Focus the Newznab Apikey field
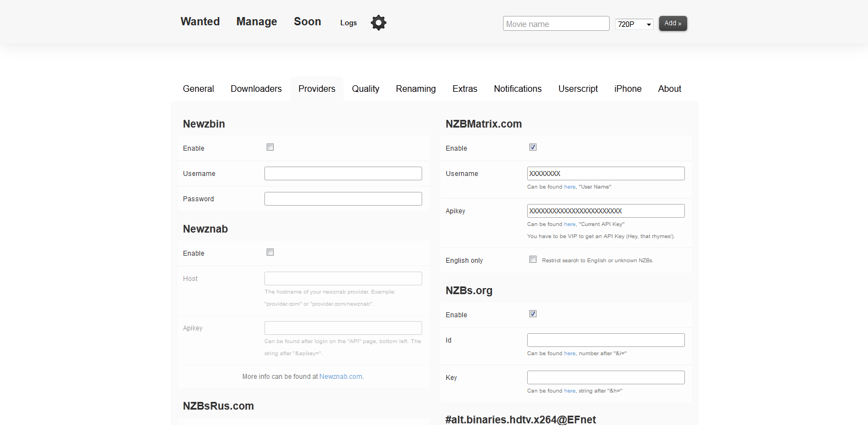868x436 pixels. [343, 328]
